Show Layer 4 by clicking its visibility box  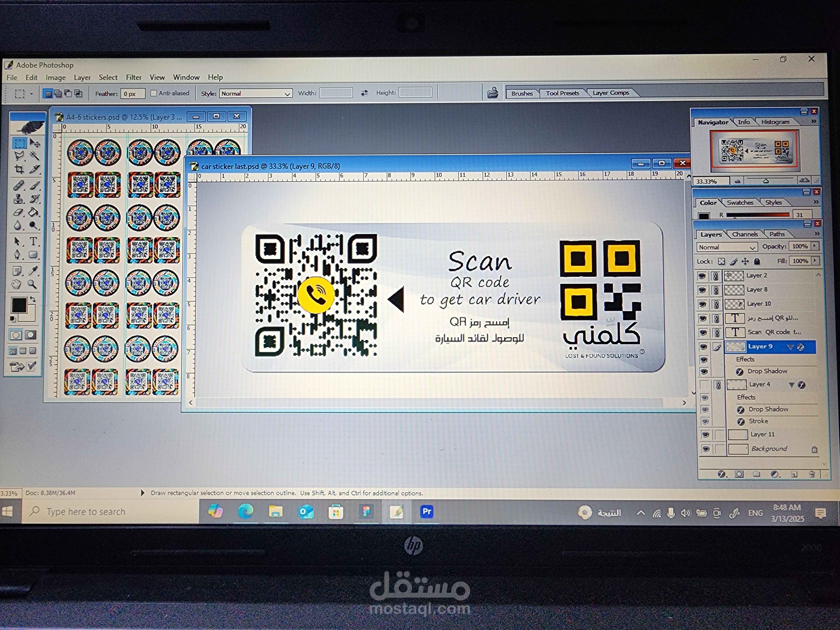click(704, 385)
